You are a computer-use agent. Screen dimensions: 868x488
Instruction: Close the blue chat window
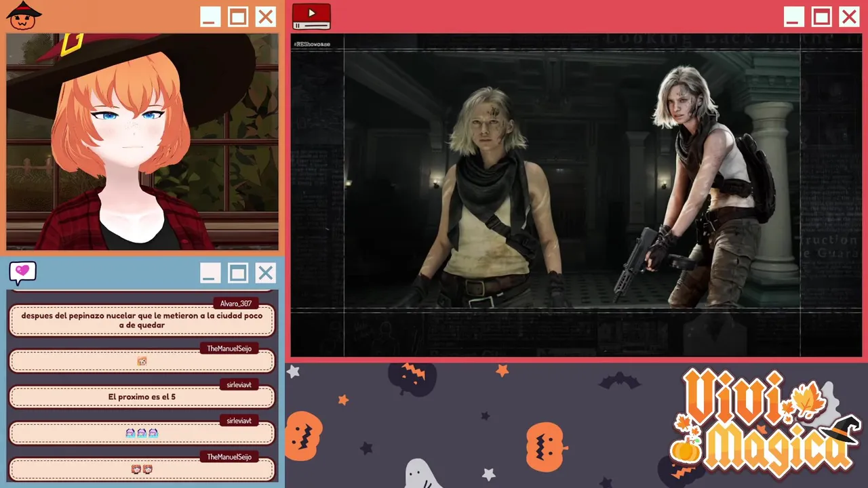[266, 273]
